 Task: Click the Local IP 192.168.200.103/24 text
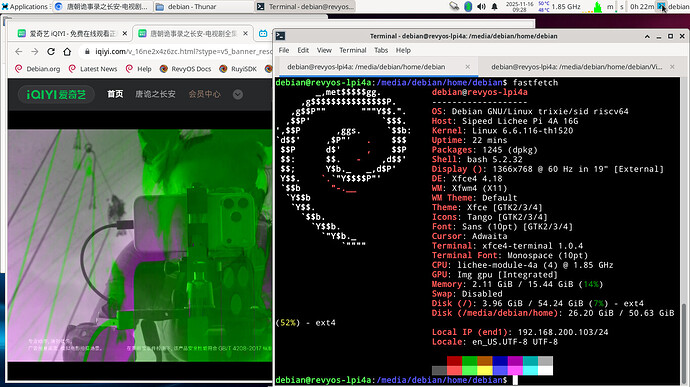[x=520, y=332]
